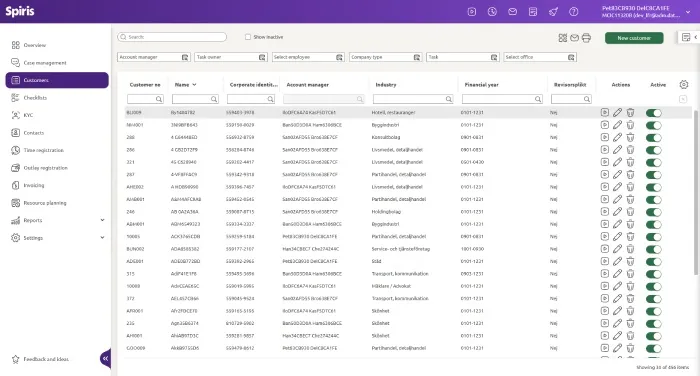Open the envelope icon in the purple header
This screenshot has height=376, width=700.
pyautogui.click(x=512, y=12)
